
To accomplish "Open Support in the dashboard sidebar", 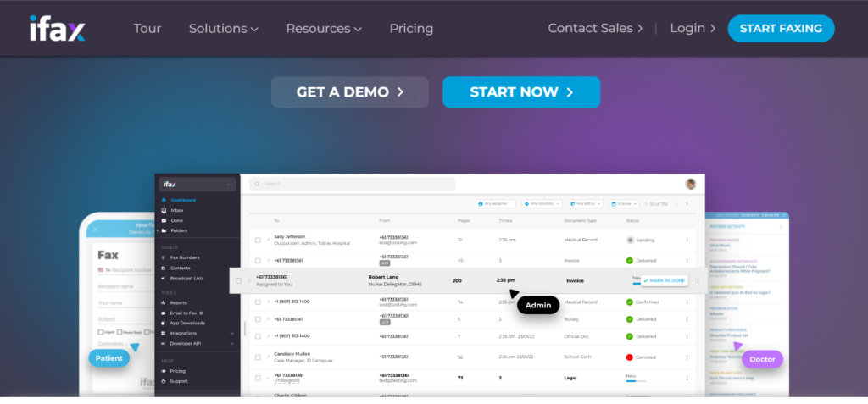I will pos(178,381).
